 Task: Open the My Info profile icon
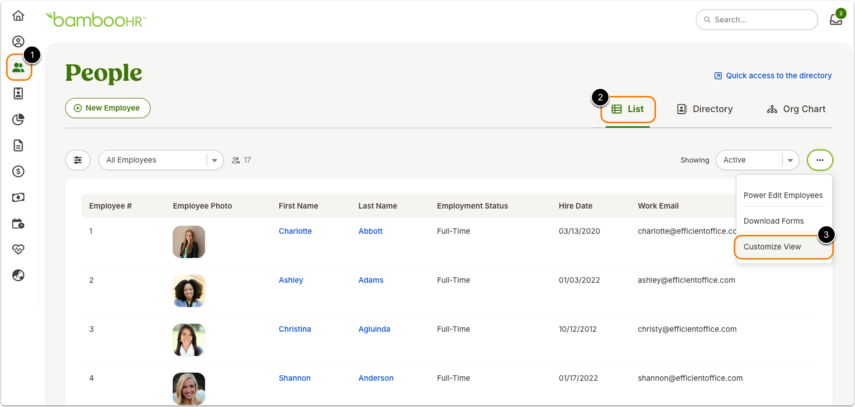pyautogui.click(x=18, y=41)
